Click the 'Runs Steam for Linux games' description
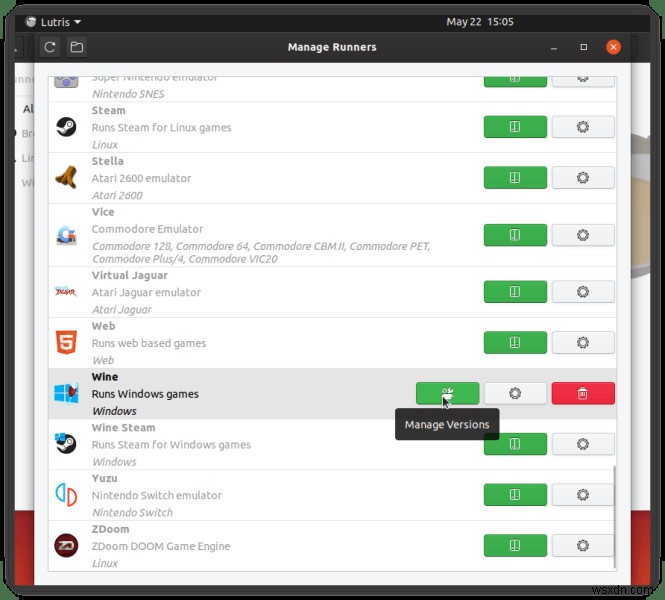This screenshot has height=600, width=665. point(162,128)
